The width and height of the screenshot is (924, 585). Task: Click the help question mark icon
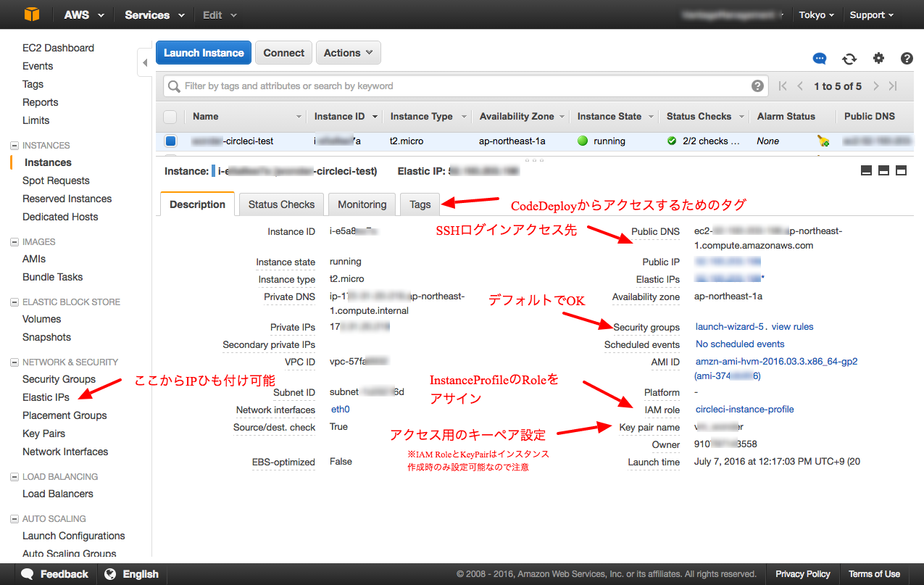coord(907,59)
